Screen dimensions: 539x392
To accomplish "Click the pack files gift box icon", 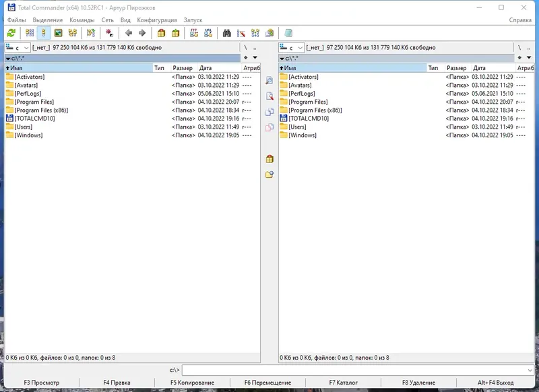I will (x=161, y=33).
